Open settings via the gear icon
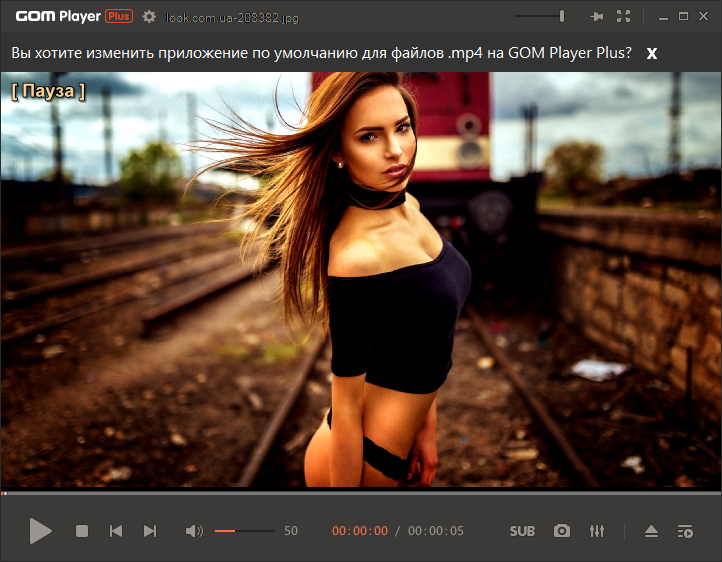This screenshot has width=722, height=562. point(149,17)
